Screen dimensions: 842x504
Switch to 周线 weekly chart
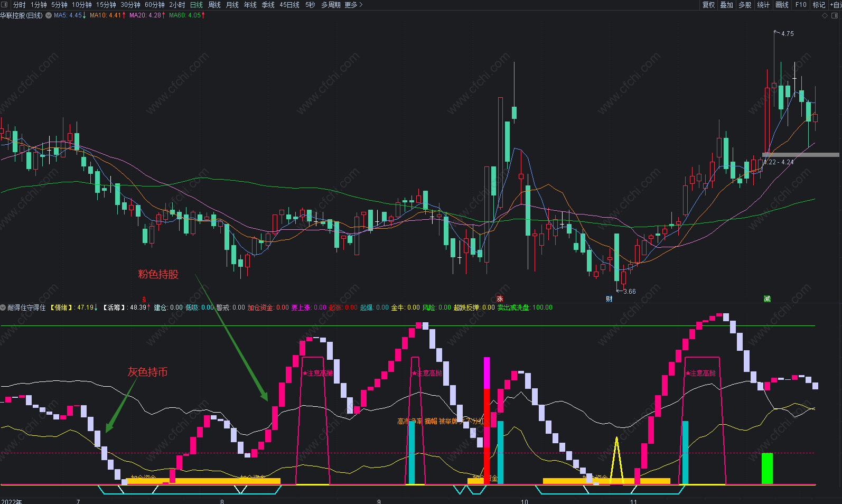214,5
